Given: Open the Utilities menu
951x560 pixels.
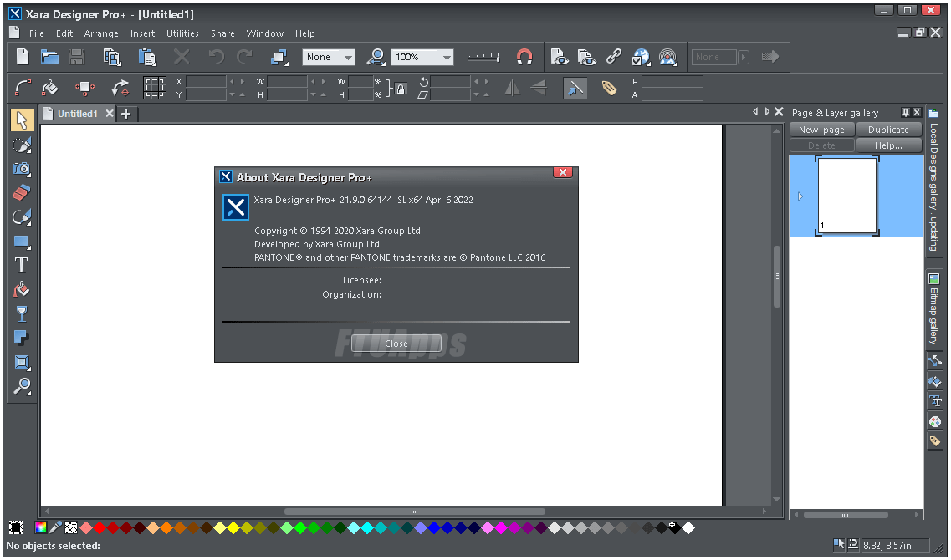Looking at the screenshot, I should tap(182, 33).
